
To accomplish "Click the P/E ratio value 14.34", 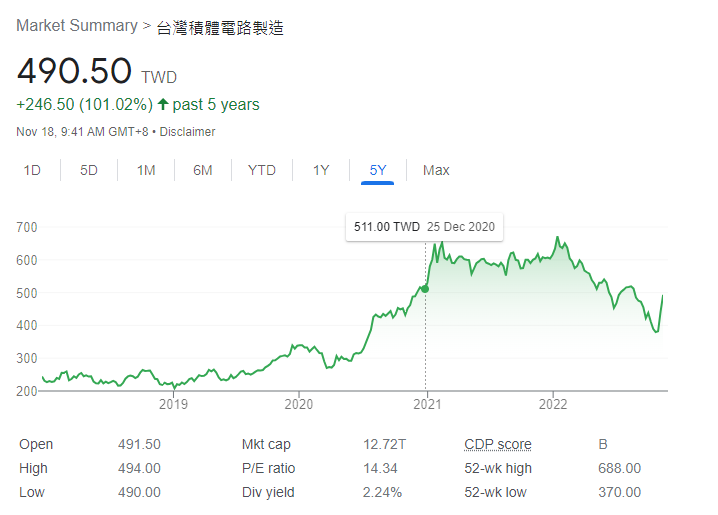I will point(380,468).
